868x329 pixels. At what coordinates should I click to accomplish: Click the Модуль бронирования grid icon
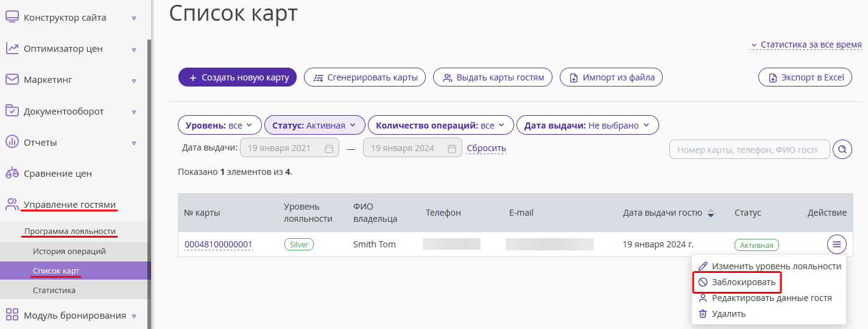(12, 315)
